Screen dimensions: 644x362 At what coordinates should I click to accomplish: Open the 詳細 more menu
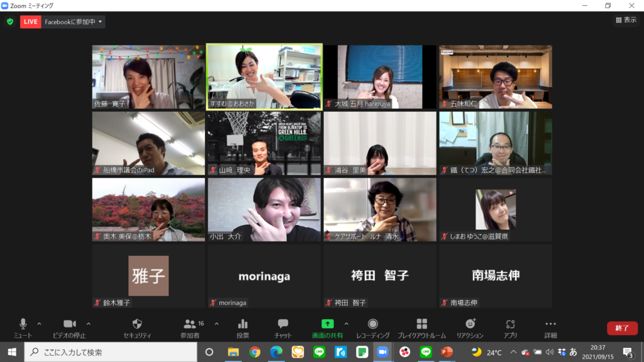tap(550, 327)
